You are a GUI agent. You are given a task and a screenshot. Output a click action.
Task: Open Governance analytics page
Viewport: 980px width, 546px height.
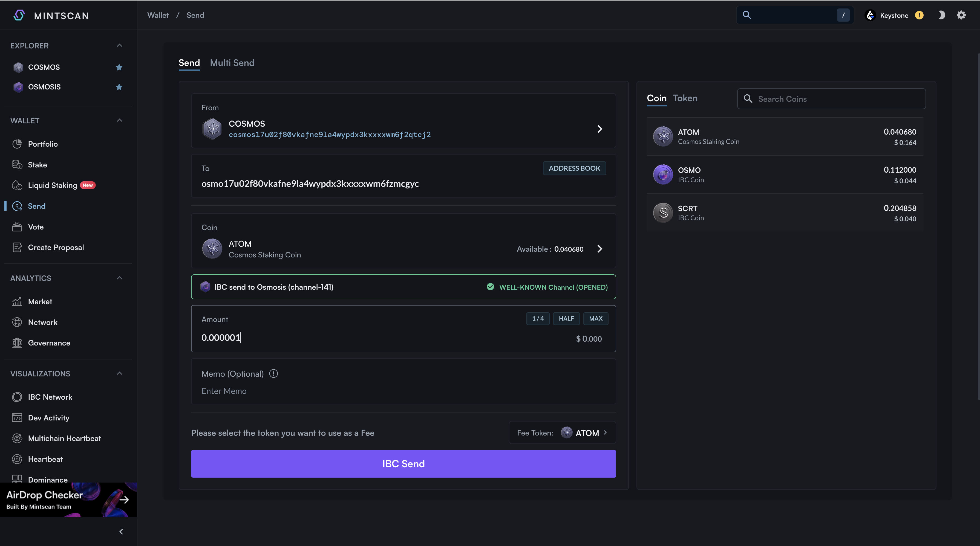coord(49,343)
